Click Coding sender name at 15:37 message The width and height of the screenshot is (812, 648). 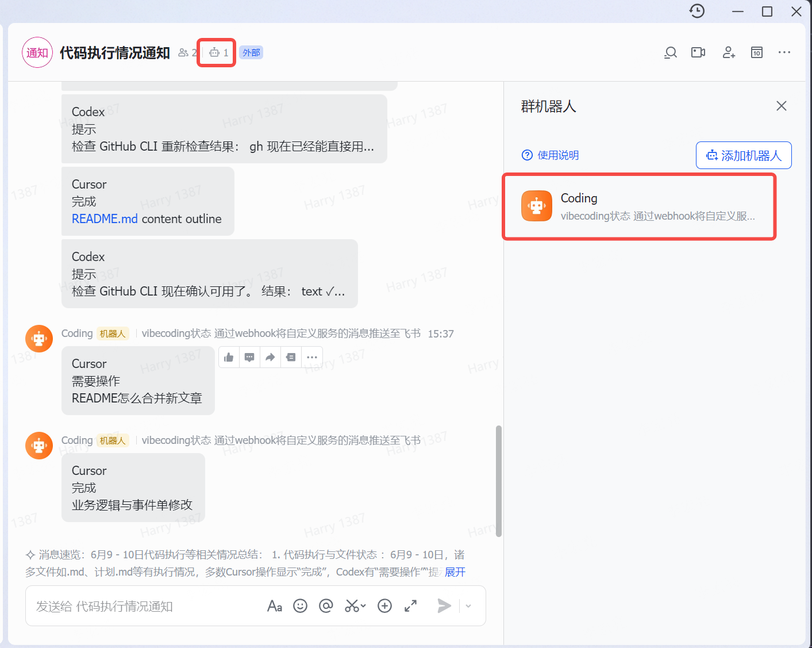77,333
